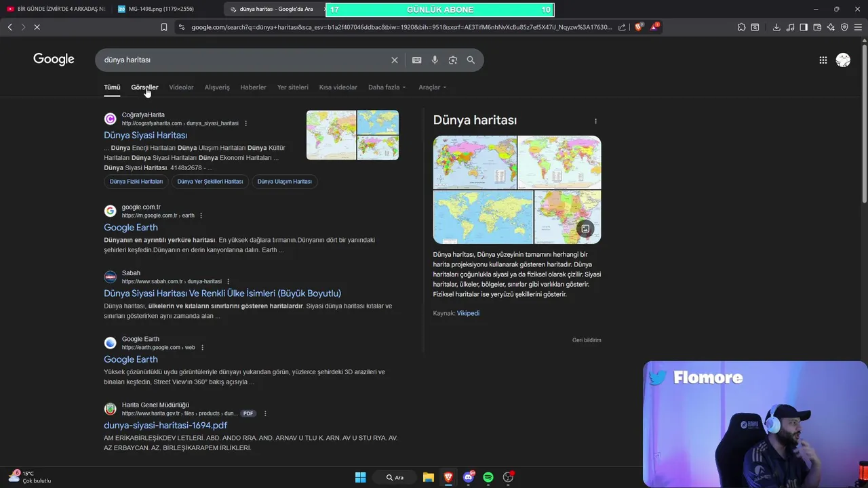This screenshot has height=488, width=868.
Task: Open the dunya-siyasi-haritasi-1694.pdf link
Action: pos(165,426)
